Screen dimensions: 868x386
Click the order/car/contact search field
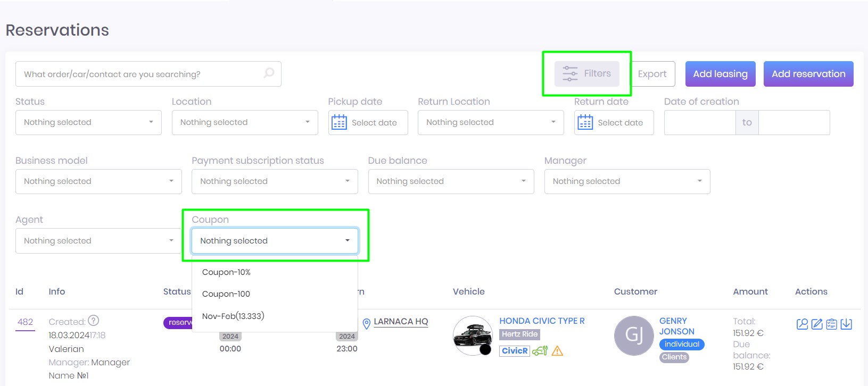coord(138,74)
